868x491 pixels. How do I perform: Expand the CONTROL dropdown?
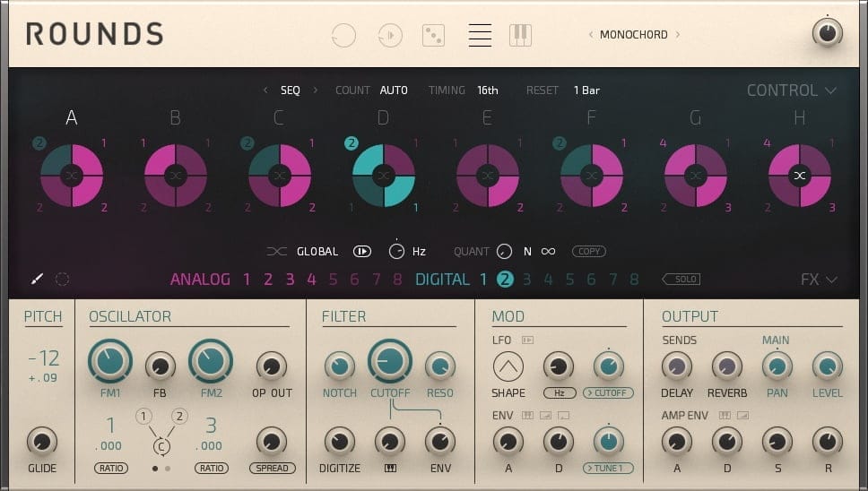click(x=792, y=90)
